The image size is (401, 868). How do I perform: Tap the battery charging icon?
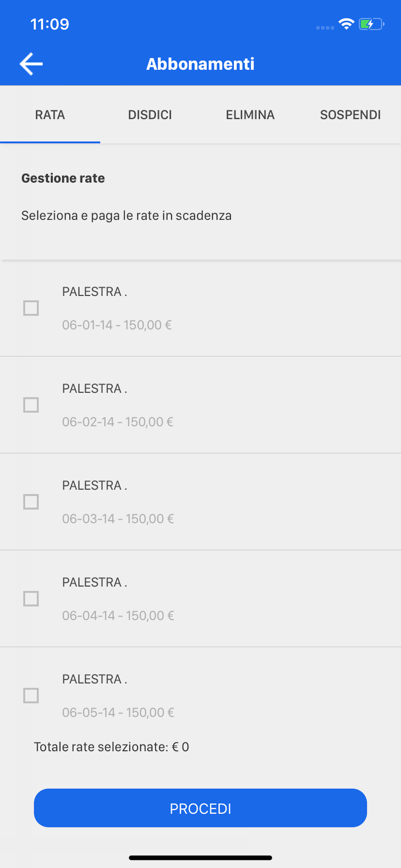click(x=371, y=24)
